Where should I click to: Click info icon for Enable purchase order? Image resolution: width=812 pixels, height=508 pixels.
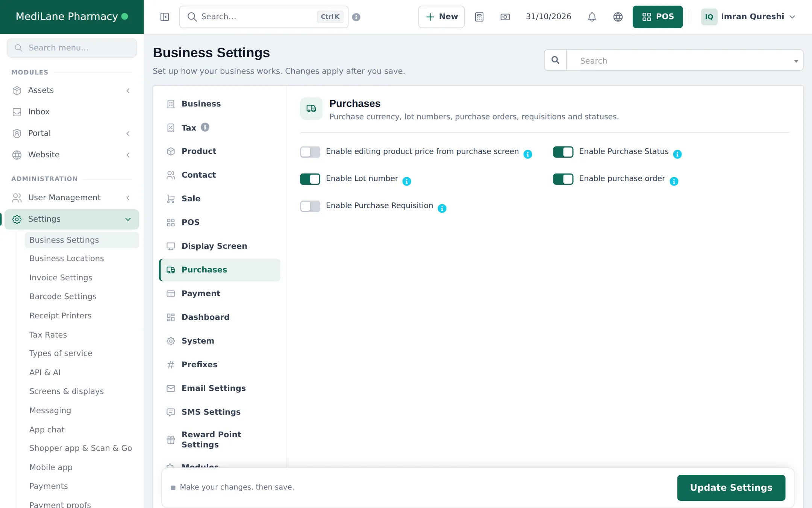click(674, 181)
